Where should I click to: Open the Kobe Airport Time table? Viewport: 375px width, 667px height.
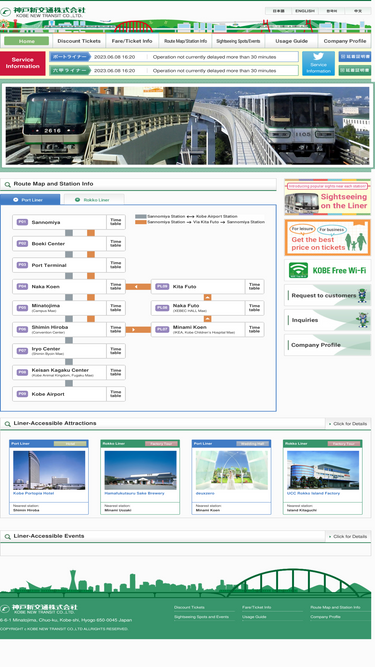click(116, 394)
